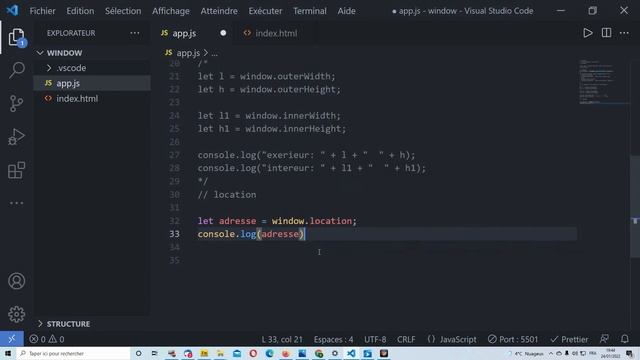This screenshot has height=360, width=640.
Task: Open the Aide menu
Action: (x=346, y=11)
